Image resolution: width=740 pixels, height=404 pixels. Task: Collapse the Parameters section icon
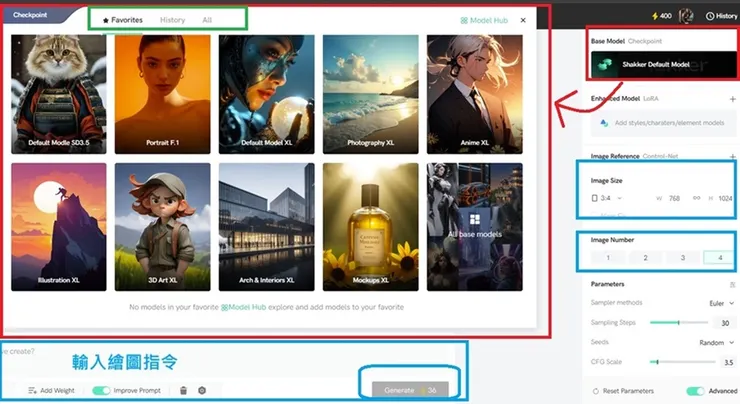click(x=732, y=285)
